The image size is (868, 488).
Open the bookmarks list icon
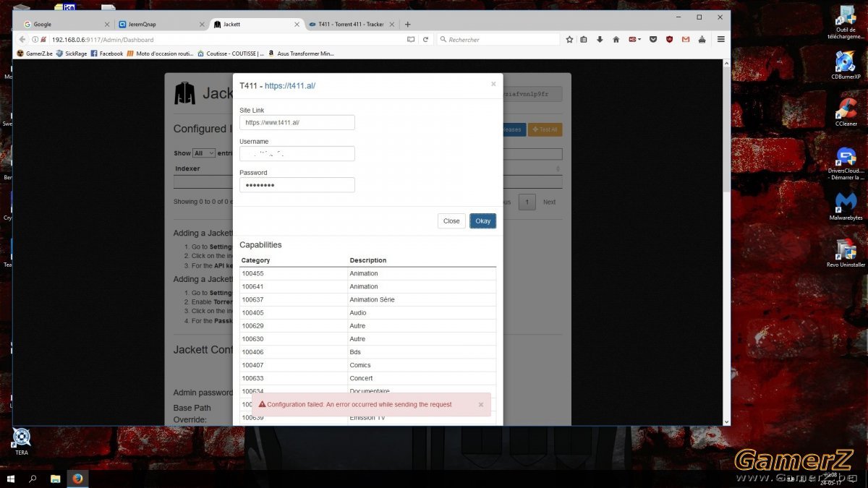(x=584, y=40)
